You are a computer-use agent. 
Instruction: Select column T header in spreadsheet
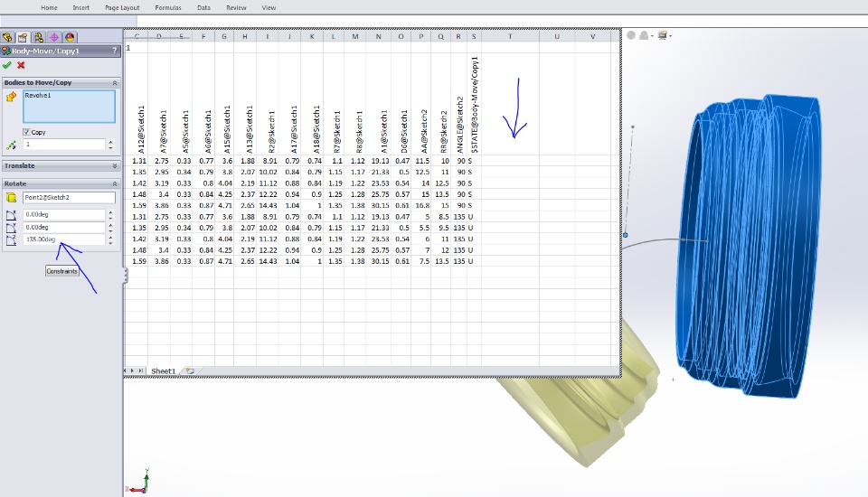(x=510, y=36)
